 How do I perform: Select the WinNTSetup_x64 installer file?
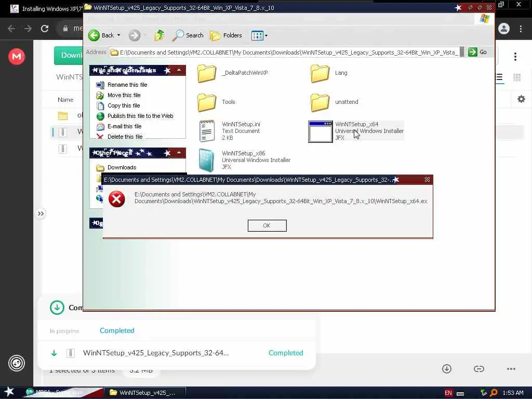[x=356, y=131]
